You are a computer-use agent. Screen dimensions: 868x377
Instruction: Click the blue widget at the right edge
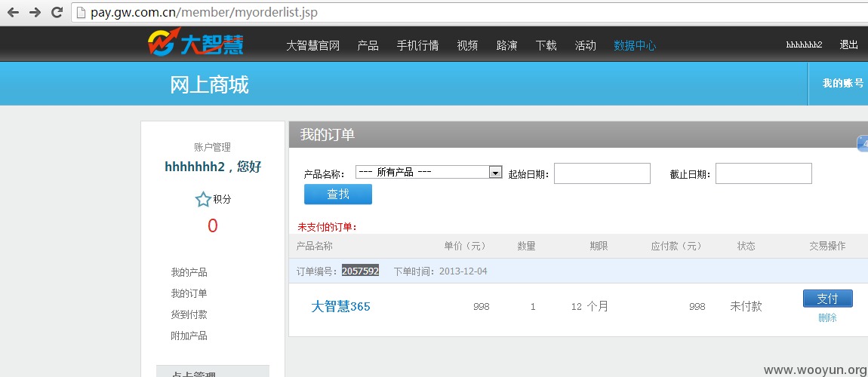(x=863, y=143)
